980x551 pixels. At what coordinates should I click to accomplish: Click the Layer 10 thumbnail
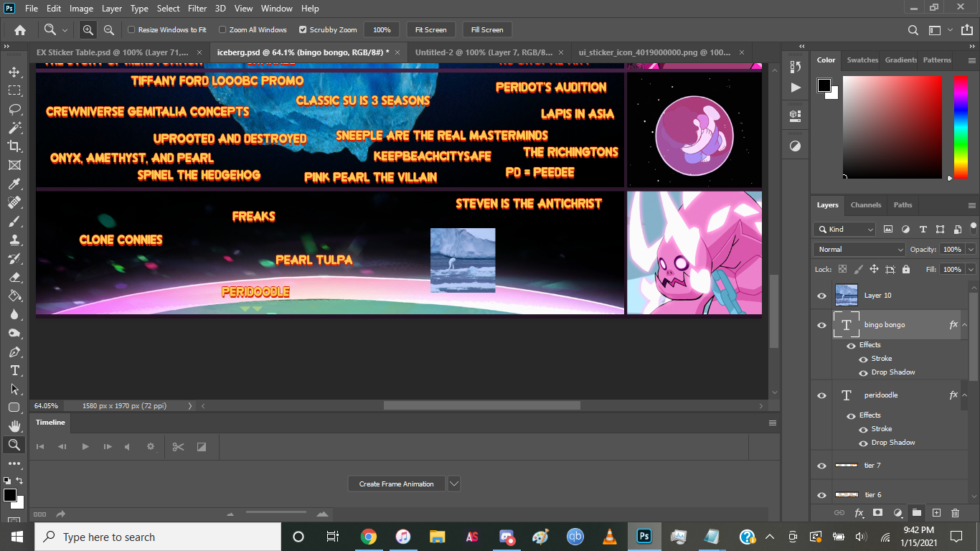point(847,296)
